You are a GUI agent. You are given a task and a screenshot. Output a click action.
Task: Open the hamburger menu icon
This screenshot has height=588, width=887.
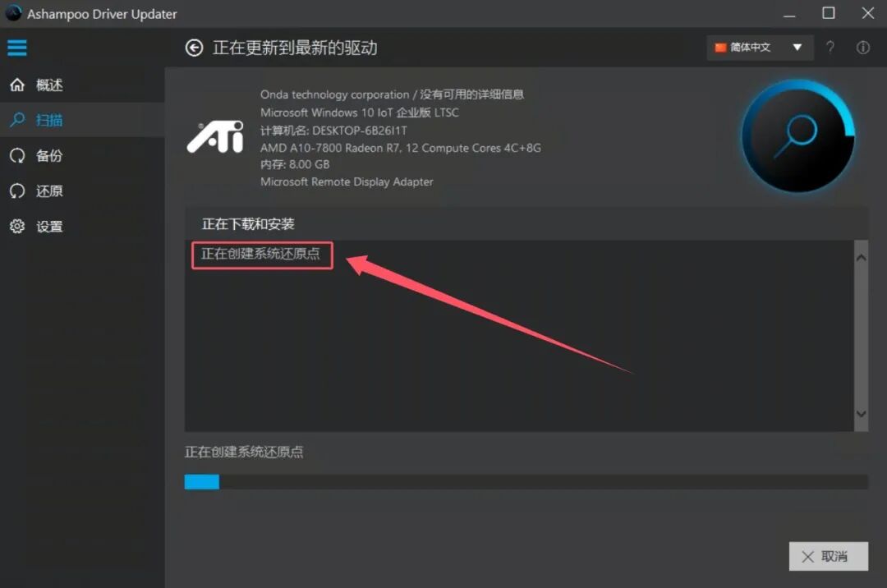click(x=17, y=48)
